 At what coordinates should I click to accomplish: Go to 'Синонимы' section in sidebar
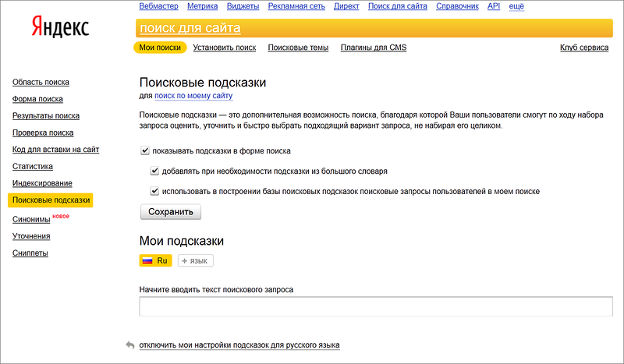(31, 220)
